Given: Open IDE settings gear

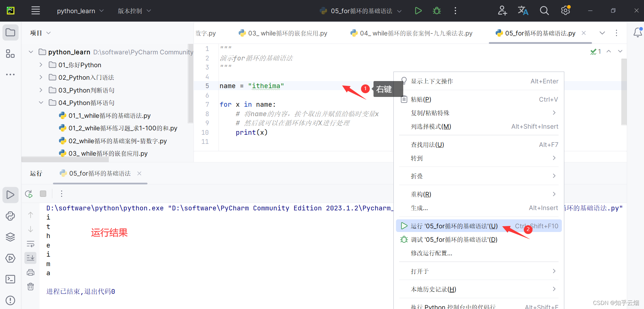Looking at the screenshot, I should click(x=566, y=11).
